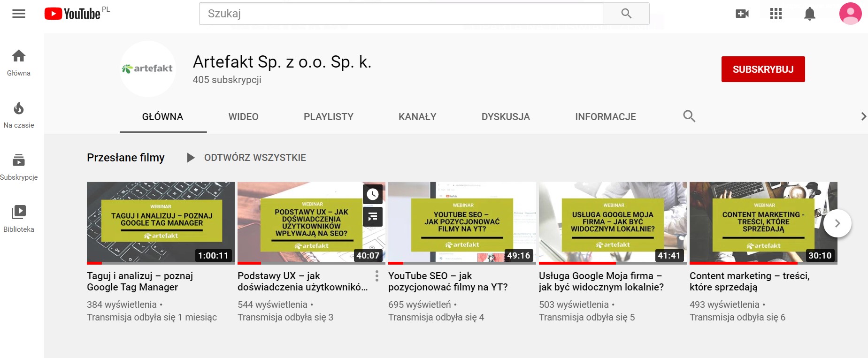The image size is (868, 358).
Task: Switch to the KANAŁY tab
Action: [417, 117]
